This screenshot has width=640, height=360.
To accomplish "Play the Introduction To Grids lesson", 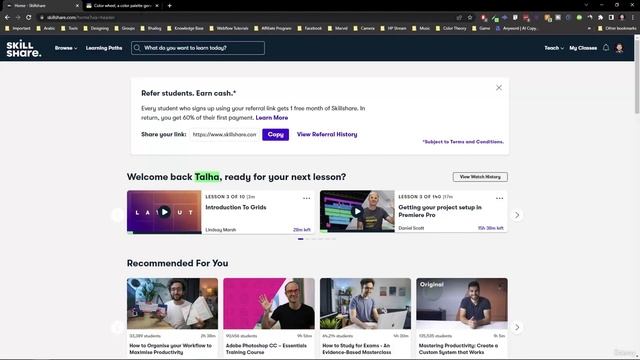I will click(x=164, y=212).
